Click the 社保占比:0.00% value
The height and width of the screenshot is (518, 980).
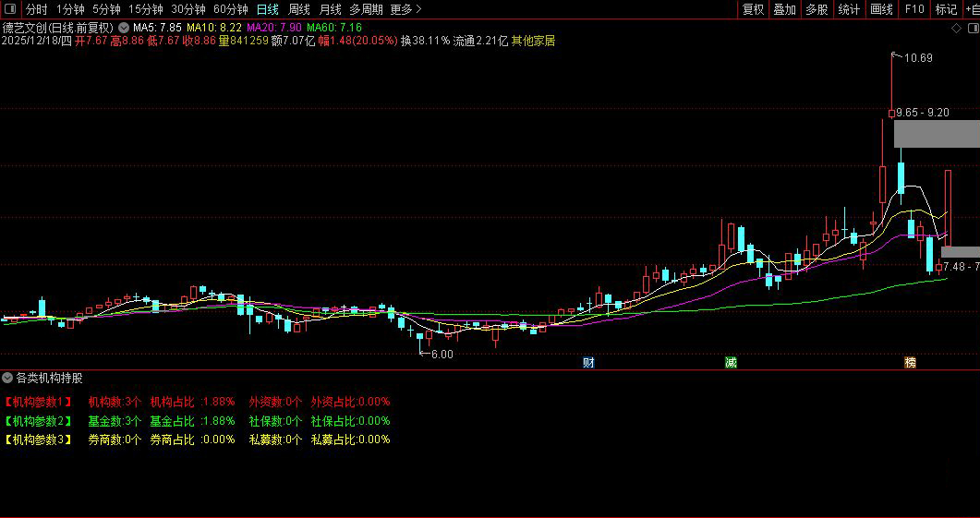pyautogui.click(x=351, y=420)
